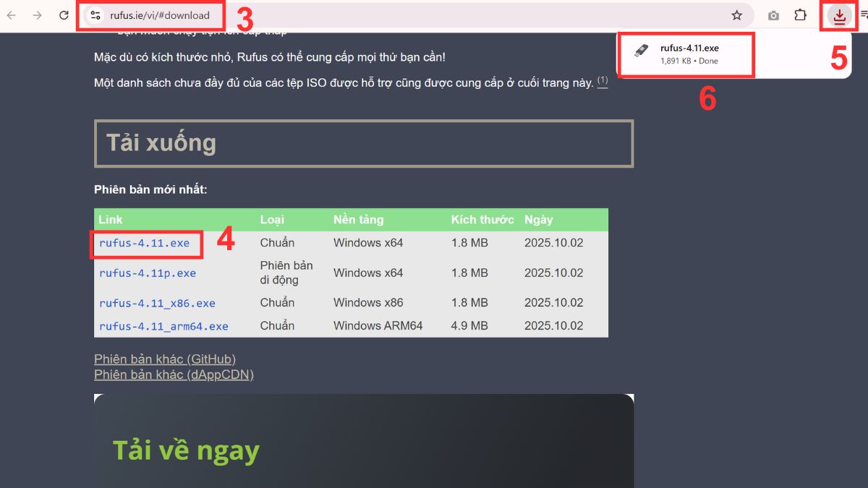Open the browser downloads icon
The width and height of the screenshot is (868, 488).
(x=839, y=16)
